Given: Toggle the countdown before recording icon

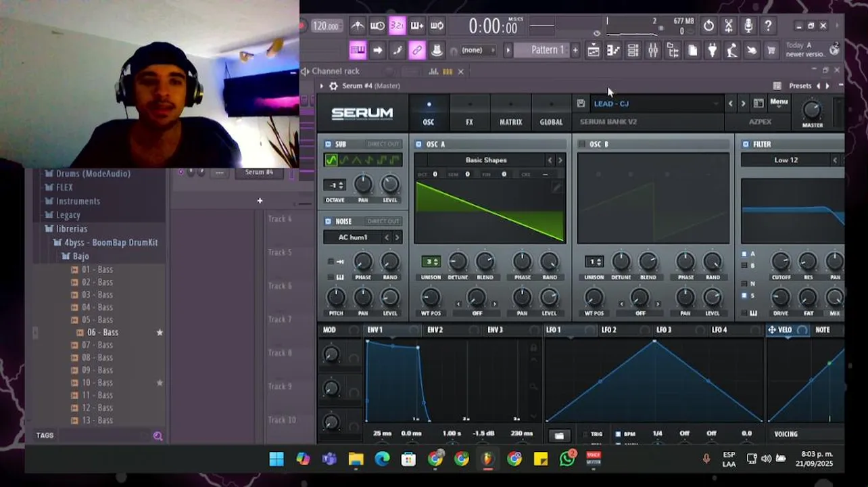Looking at the screenshot, I should click(397, 26).
